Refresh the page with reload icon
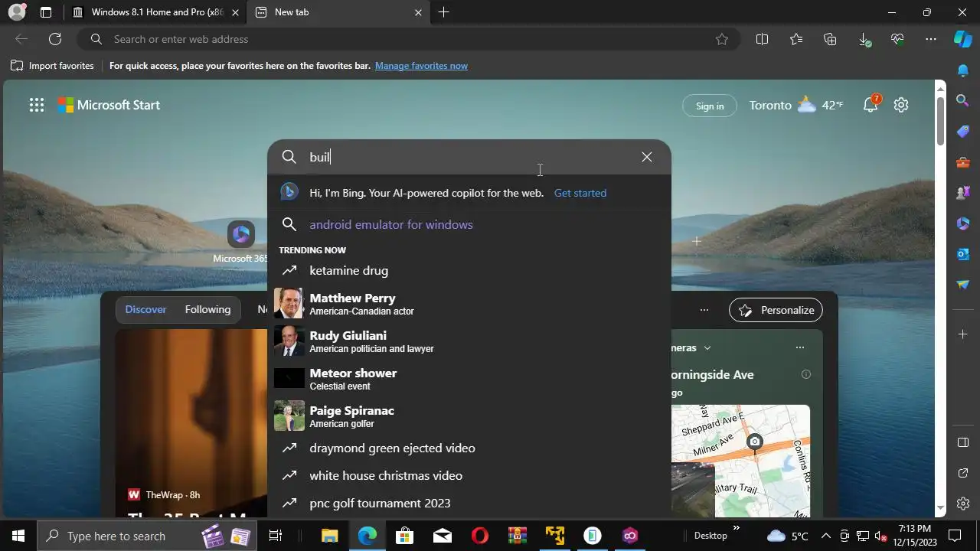 tap(55, 39)
